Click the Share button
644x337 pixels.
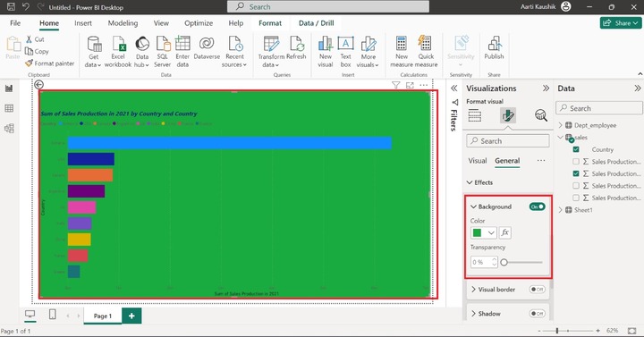(621, 23)
